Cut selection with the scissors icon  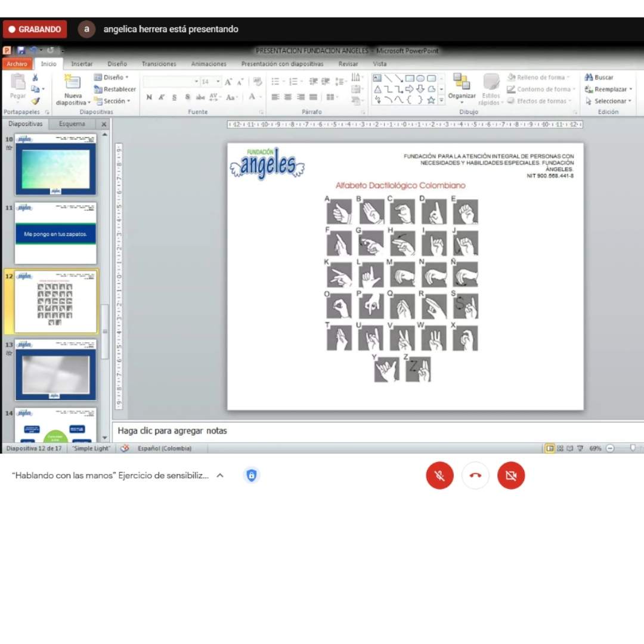(35, 77)
